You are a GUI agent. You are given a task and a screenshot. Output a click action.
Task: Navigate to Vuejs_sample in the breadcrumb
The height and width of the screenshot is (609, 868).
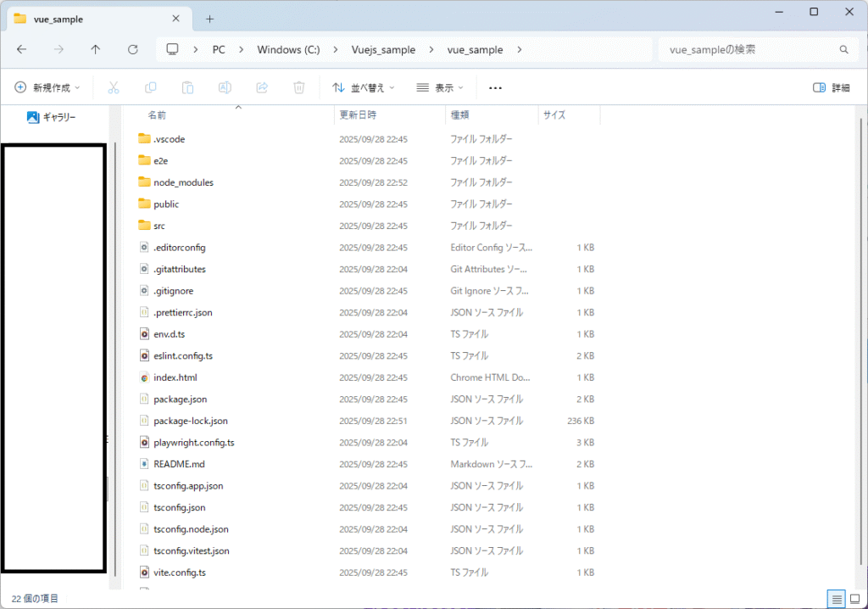[383, 50]
